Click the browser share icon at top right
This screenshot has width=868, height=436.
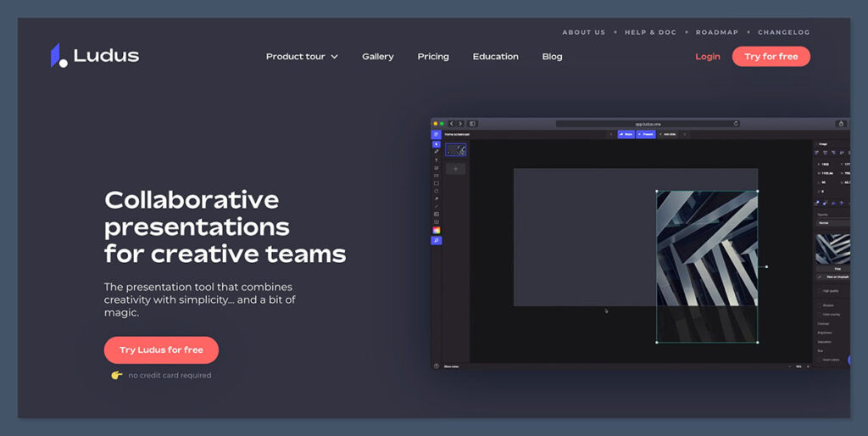(x=841, y=124)
